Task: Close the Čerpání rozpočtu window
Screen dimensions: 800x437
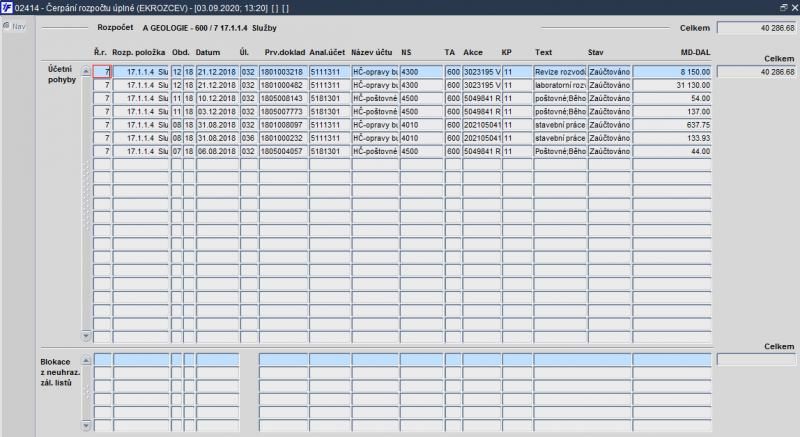Action: 794,7
